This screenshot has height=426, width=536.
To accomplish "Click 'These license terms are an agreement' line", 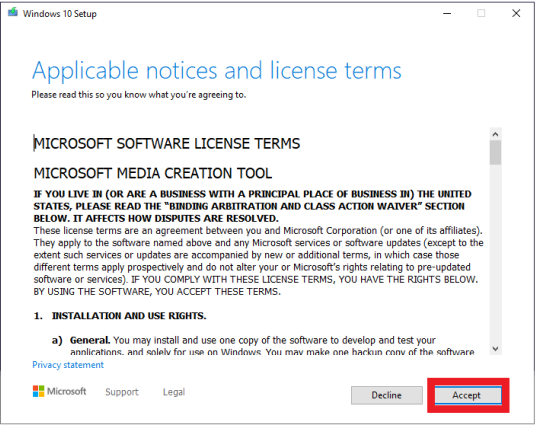I will 258,231.
